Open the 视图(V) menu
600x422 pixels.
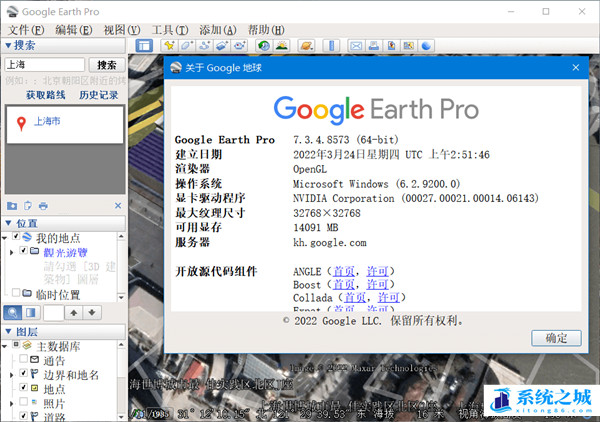(x=122, y=30)
